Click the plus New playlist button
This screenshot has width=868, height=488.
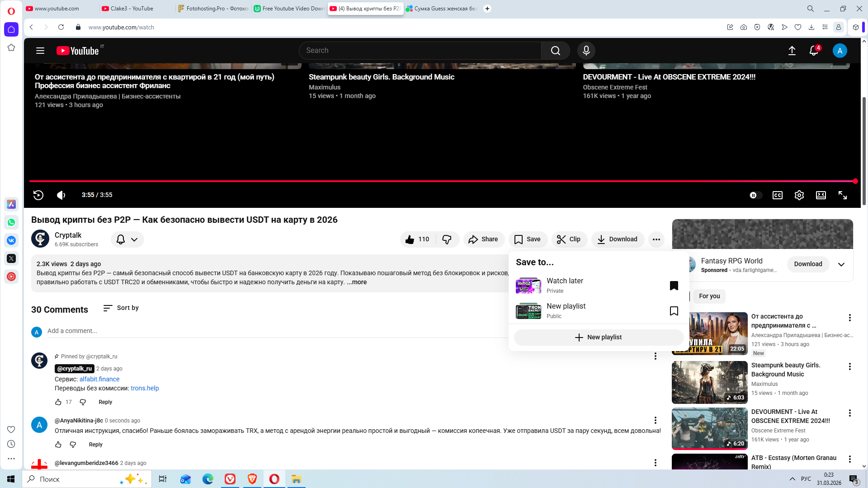[x=598, y=338]
